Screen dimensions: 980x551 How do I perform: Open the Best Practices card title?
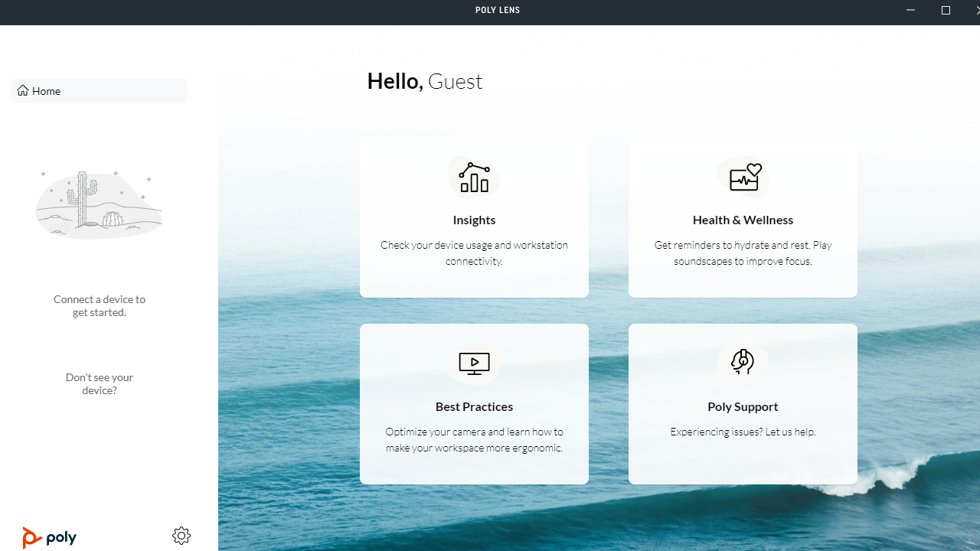pyautogui.click(x=474, y=406)
